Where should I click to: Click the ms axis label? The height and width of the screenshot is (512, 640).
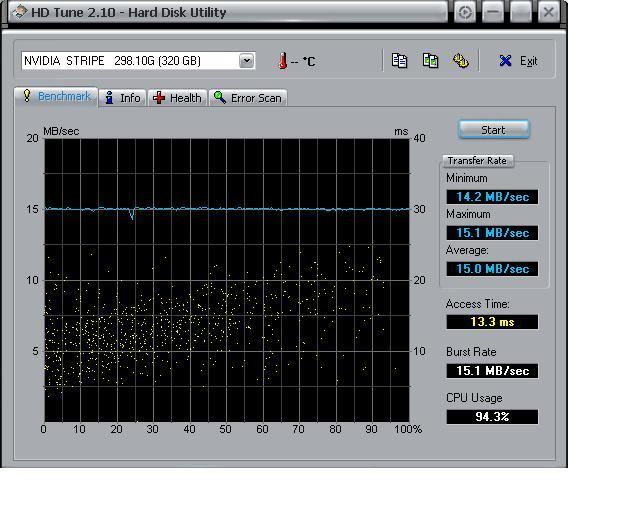[x=401, y=131]
